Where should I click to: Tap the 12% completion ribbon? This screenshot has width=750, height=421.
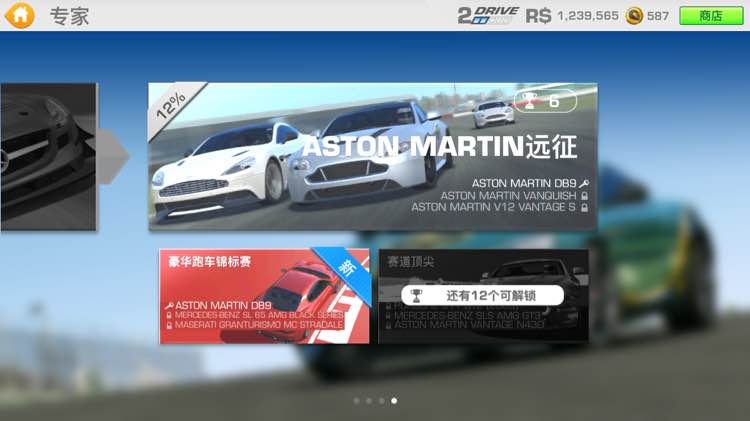point(171,106)
